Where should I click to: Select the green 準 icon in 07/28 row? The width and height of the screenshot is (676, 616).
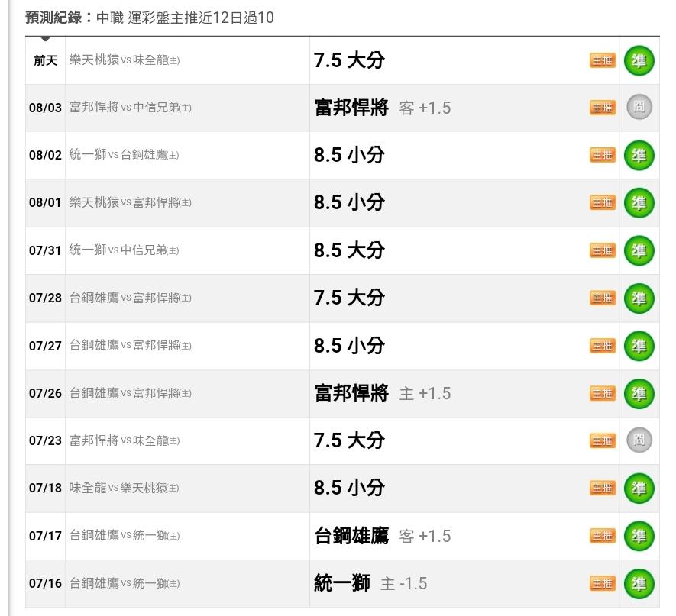pyautogui.click(x=639, y=298)
